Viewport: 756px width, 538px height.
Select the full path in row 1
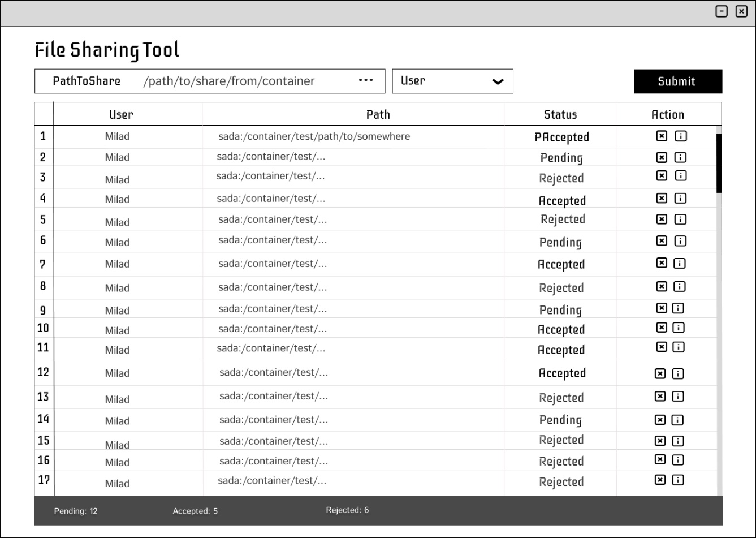tap(314, 136)
